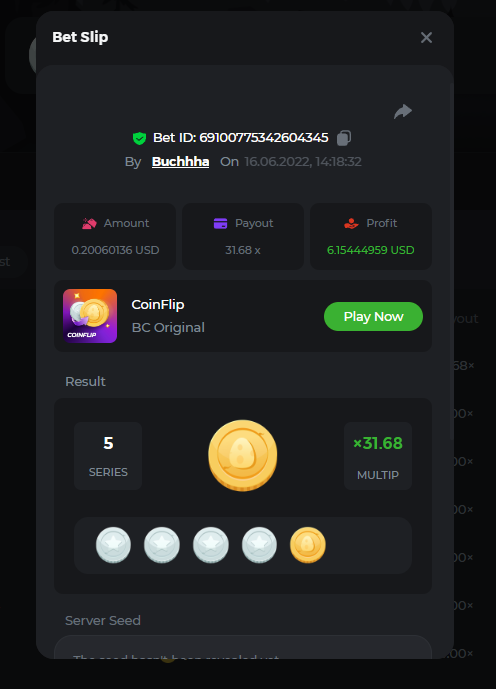Click the 5 SERIES box
496x689 pixels.
(x=108, y=456)
